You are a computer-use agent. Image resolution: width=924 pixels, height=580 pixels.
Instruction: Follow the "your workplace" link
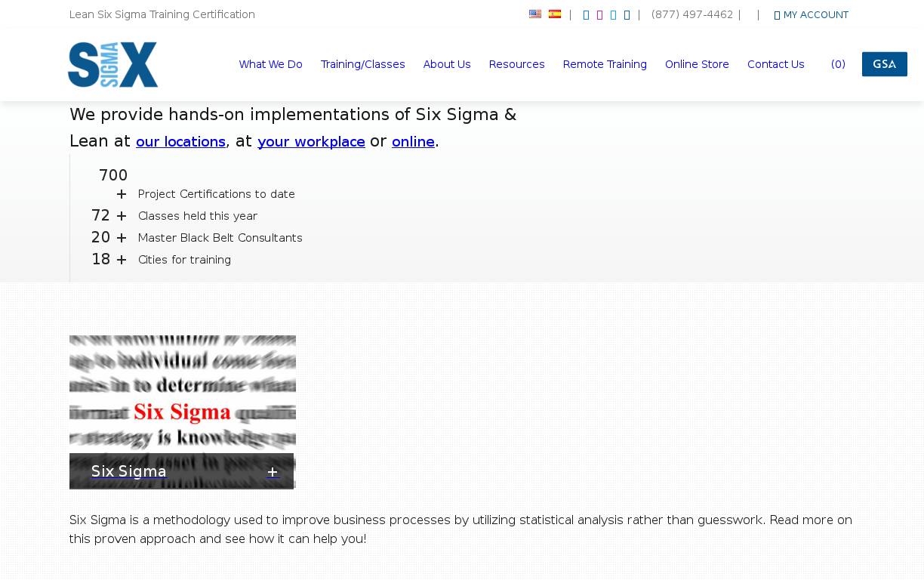[x=311, y=142]
